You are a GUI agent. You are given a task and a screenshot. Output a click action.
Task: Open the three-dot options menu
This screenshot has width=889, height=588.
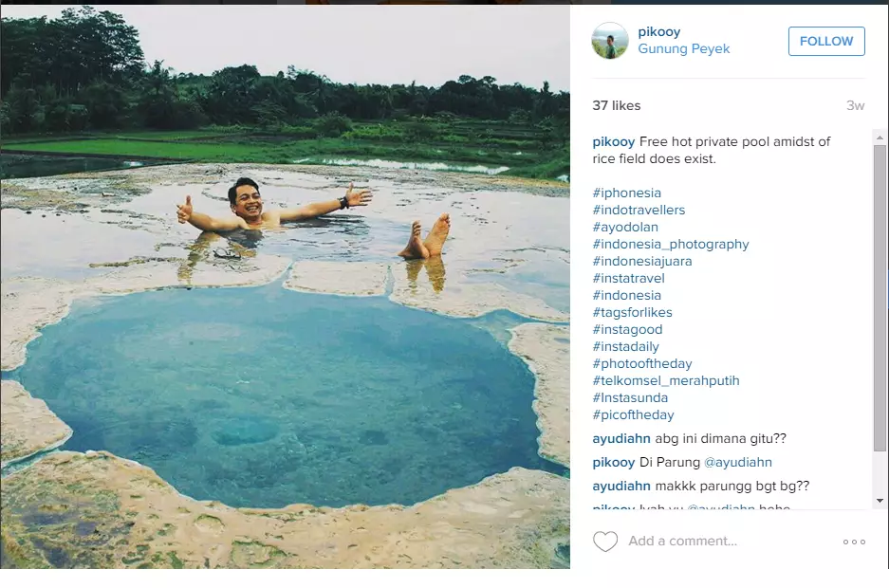pos(853,541)
